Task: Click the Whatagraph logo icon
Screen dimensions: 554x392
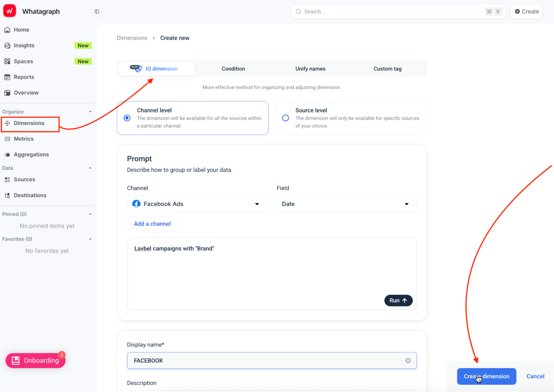Action: pyautogui.click(x=9, y=11)
